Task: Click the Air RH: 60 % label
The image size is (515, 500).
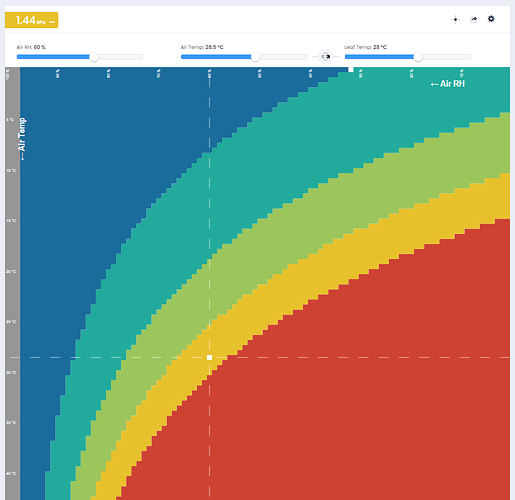Action: [x=31, y=47]
